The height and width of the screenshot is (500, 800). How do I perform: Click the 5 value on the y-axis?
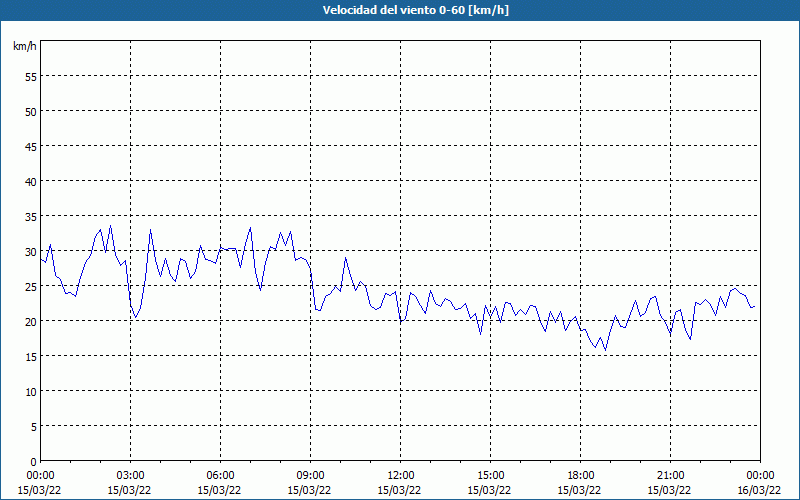[34, 426]
